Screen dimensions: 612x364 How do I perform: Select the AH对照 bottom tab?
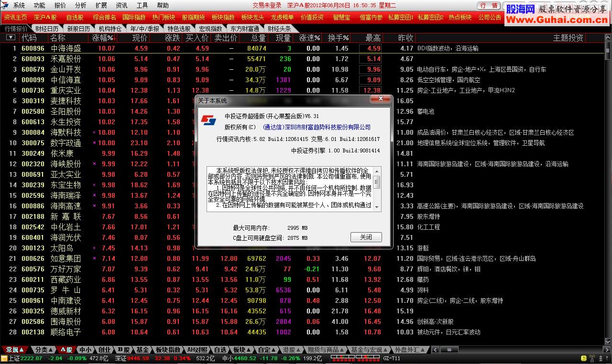click(x=197, y=350)
